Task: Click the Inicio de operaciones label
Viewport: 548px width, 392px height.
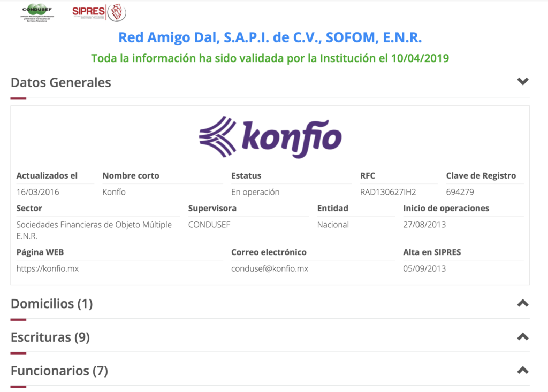Action: click(446, 208)
